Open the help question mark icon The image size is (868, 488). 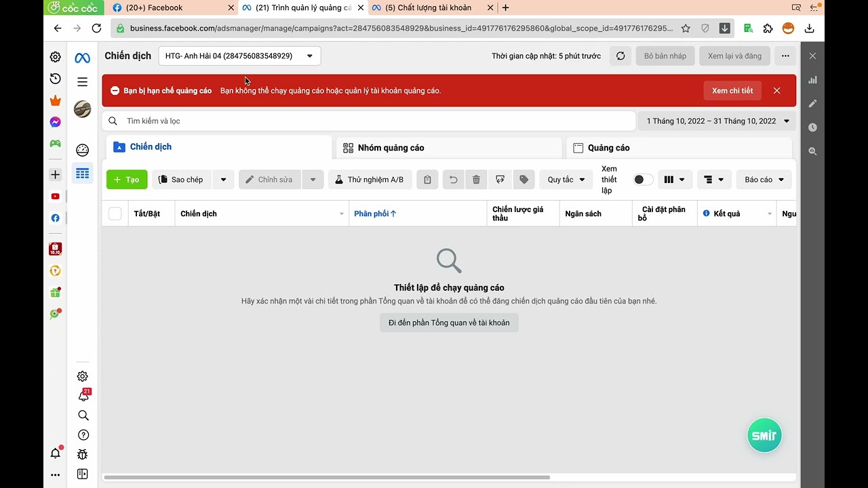coord(83,435)
